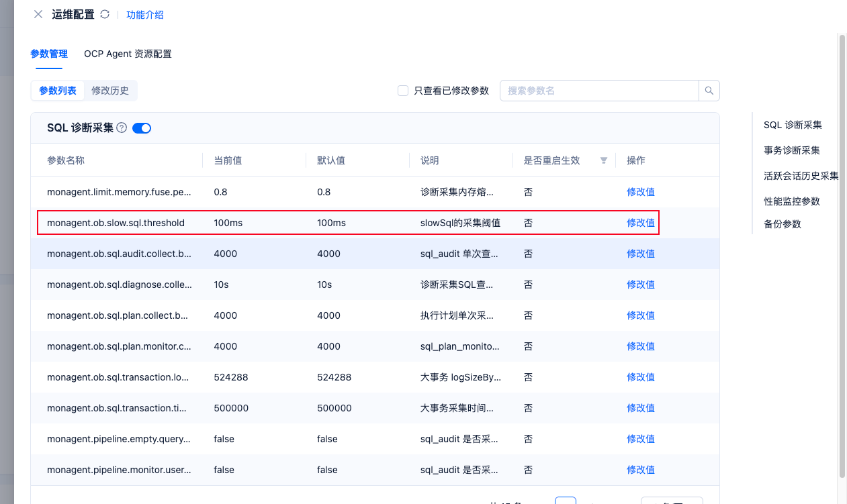847x504 pixels.
Task: Jump to 活跃会话历史采集 anchor
Action: click(x=801, y=176)
